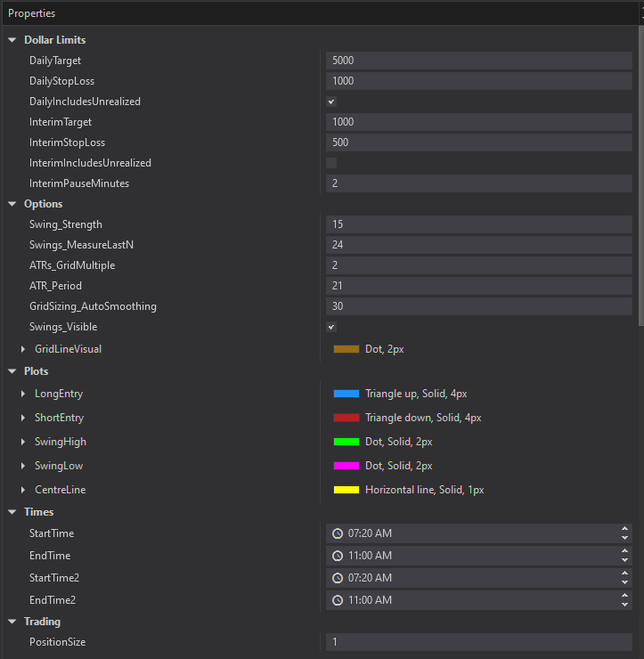
Task: Click the Swing_Strength value field
Action: tap(479, 224)
